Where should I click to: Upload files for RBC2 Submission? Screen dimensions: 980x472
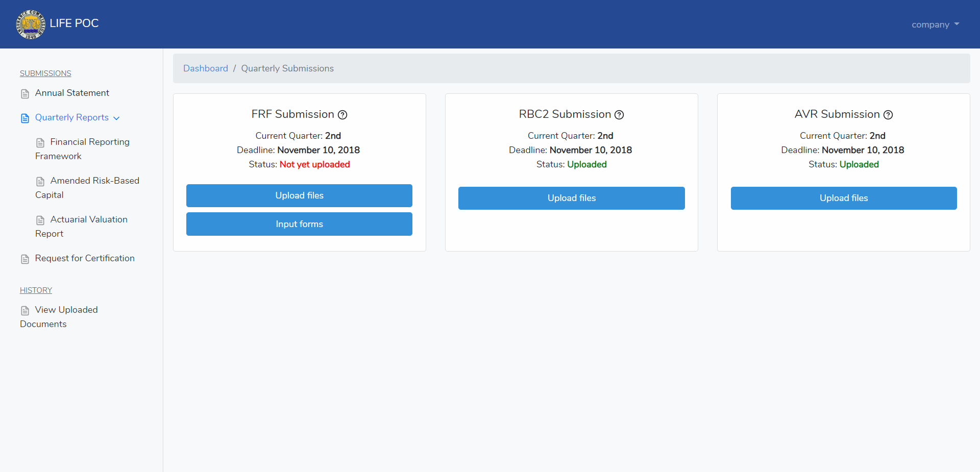[x=572, y=198]
